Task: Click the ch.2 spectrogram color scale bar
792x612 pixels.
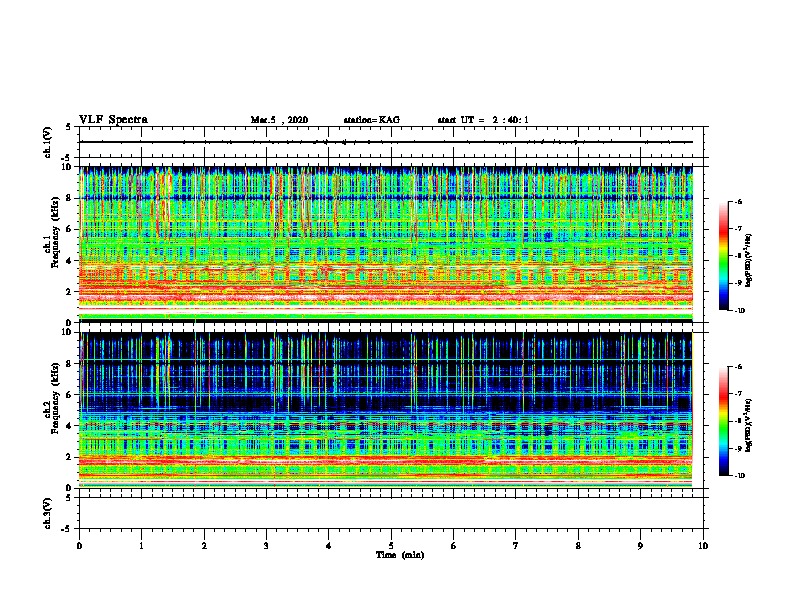Action: click(x=724, y=421)
